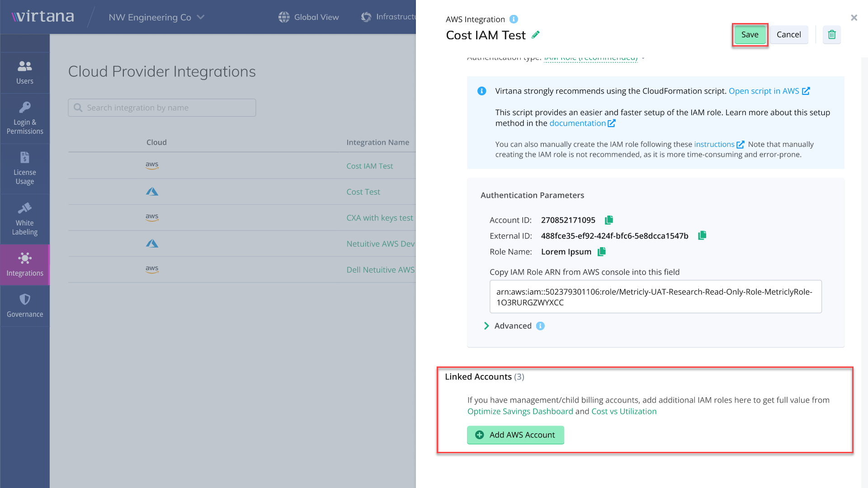Click the Optimize Savings Dashboard link
The width and height of the screenshot is (868, 488).
click(520, 411)
